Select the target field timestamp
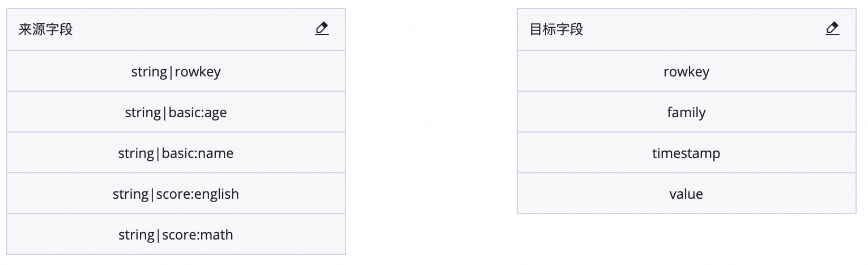 pos(686,153)
